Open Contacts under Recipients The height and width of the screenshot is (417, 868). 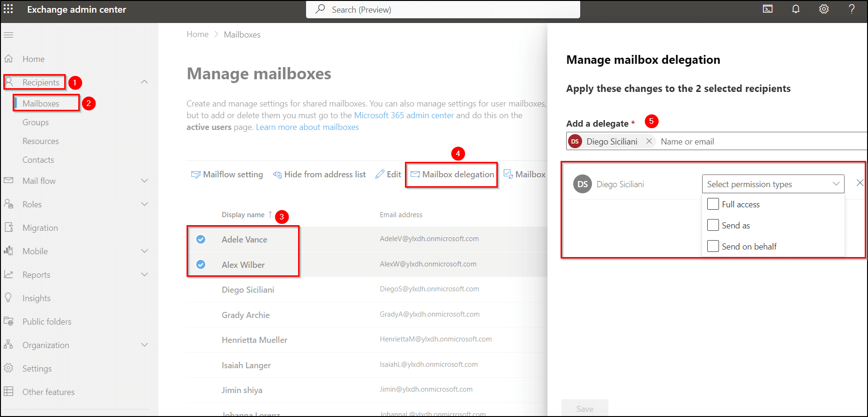(x=38, y=160)
